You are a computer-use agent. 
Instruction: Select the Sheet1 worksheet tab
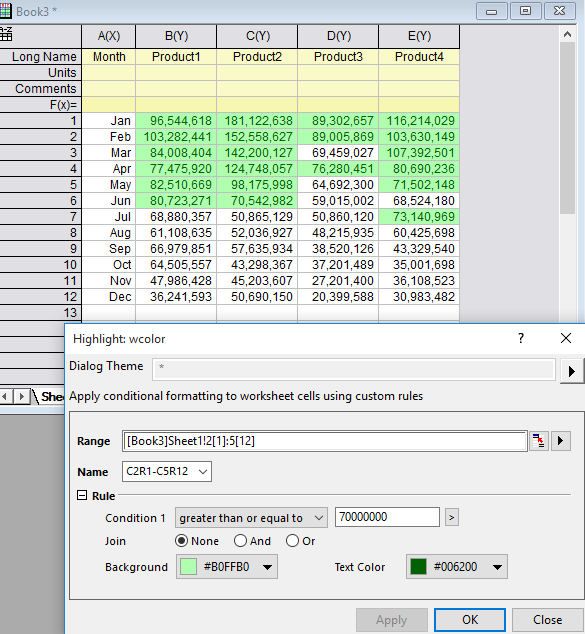pyautogui.click(x=51, y=397)
